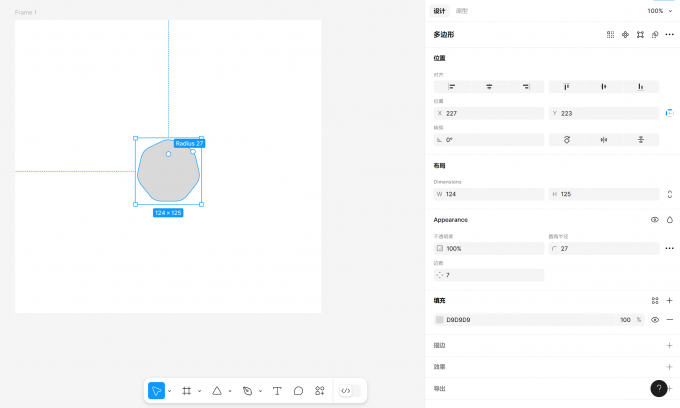Select the Polygon shape tool
Screen dimensions: 680x408
217,391
